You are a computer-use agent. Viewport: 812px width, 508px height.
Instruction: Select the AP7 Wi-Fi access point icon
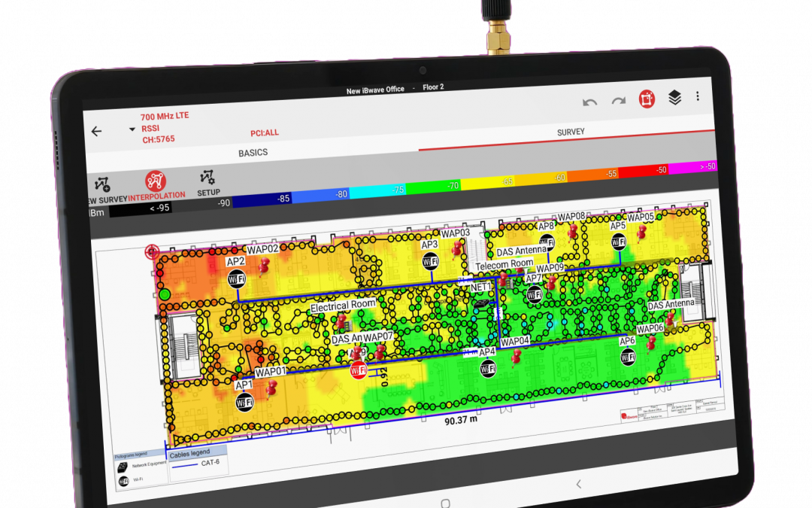click(x=535, y=294)
